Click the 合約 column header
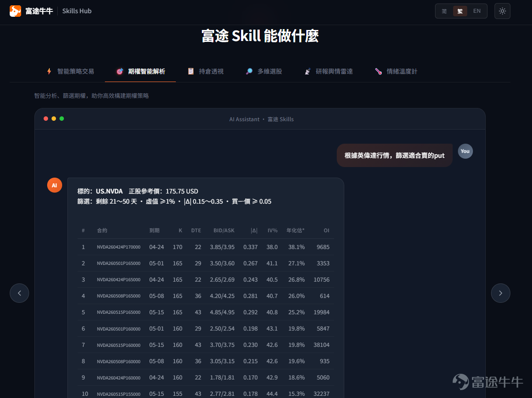532x398 pixels. (x=102, y=231)
